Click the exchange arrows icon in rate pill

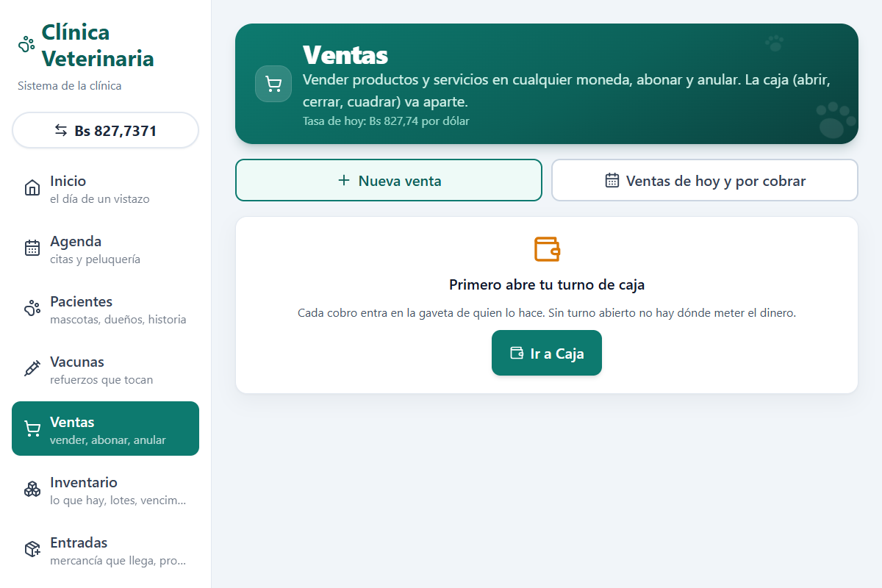(61, 130)
